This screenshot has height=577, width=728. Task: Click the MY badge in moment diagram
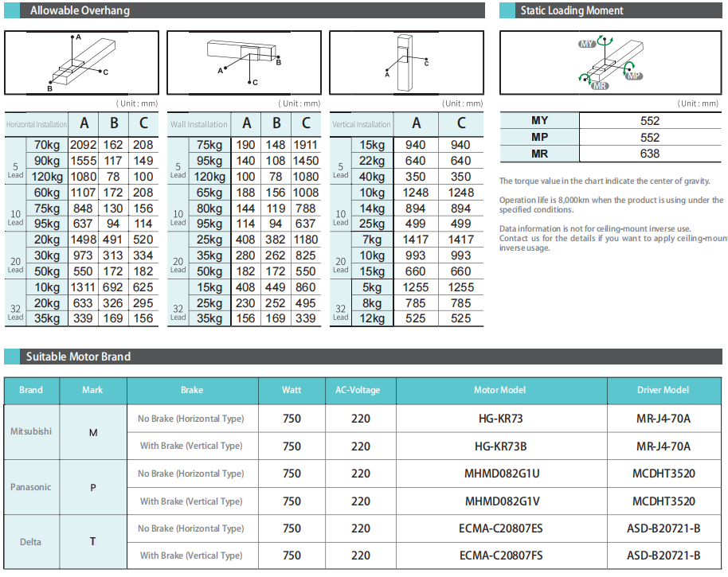click(x=587, y=45)
